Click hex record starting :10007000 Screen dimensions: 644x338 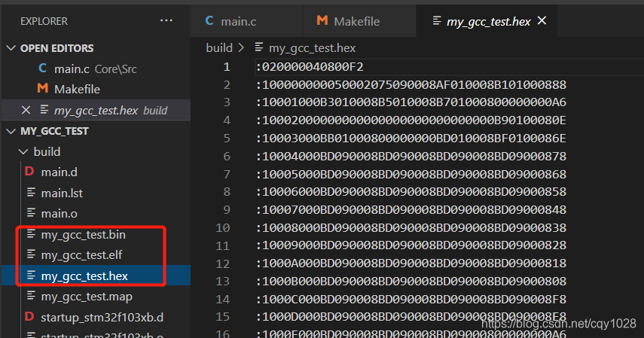(411, 209)
